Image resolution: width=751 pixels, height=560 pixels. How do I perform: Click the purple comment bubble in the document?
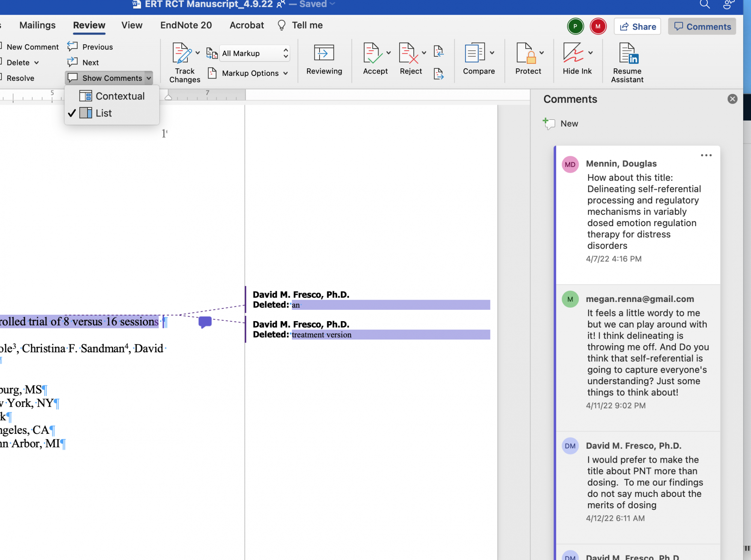(205, 322)
